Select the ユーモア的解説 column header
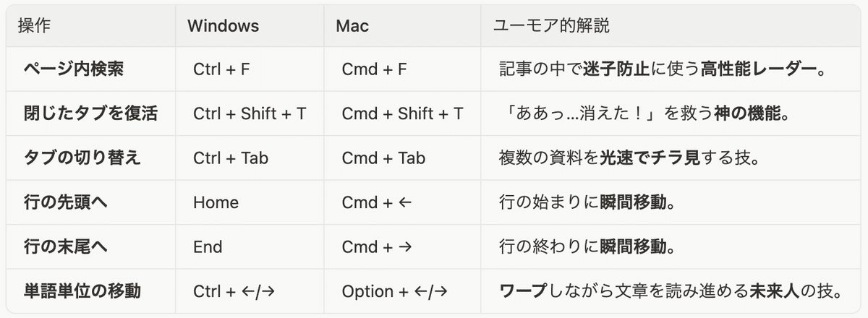Viewport: 868px width, 318px height. (551, 26)
